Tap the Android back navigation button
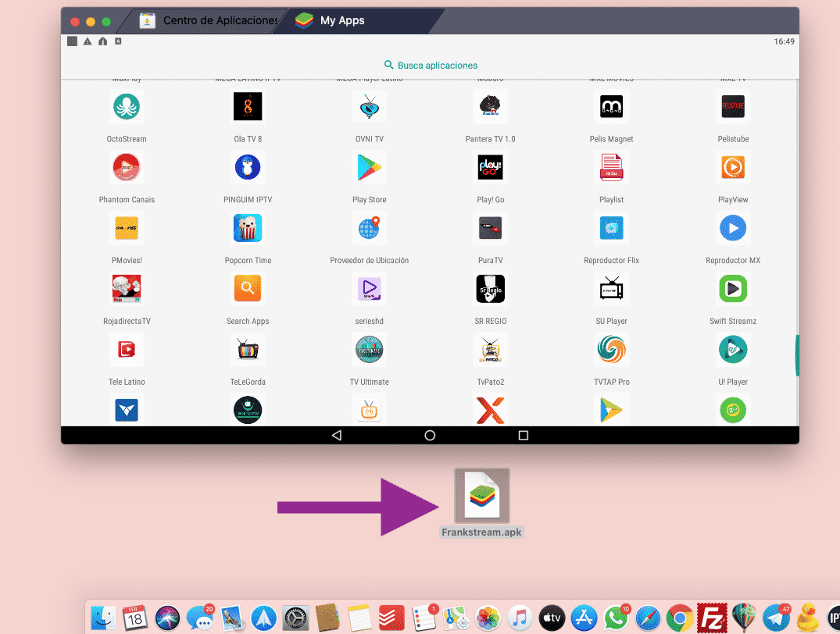 click(337, 436)
